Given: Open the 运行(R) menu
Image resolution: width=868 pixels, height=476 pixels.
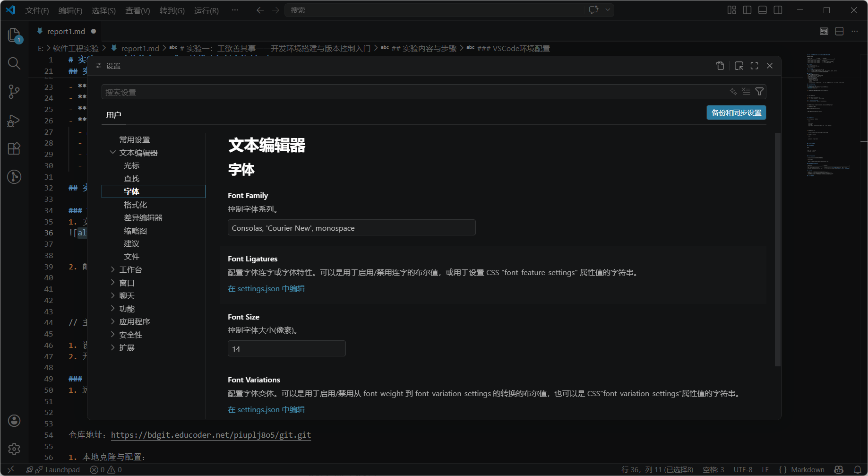Looking at the screenshot, I should coord(206,10).
